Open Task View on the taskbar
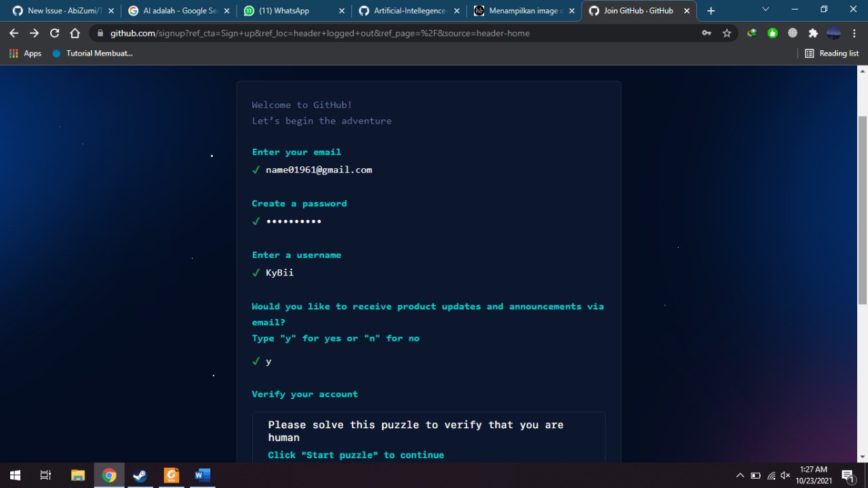This screenshot has width=868, height=488. point(45,475)
